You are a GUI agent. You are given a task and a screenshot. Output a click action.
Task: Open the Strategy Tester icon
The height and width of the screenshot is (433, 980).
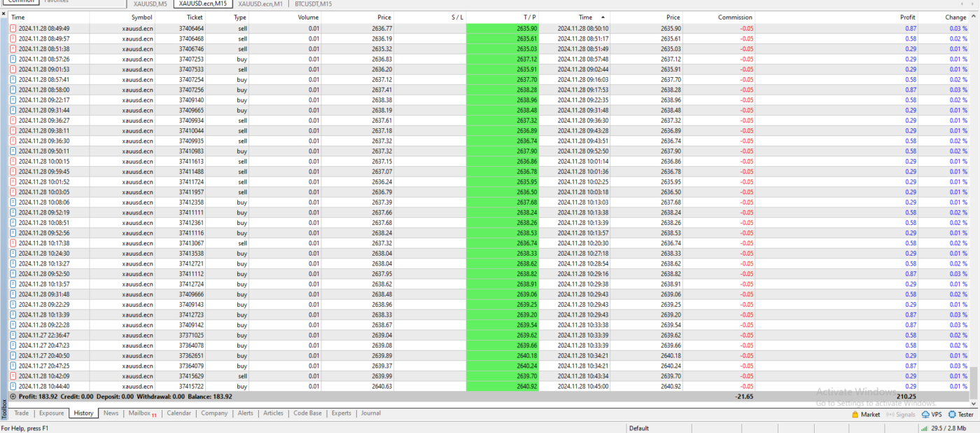951,414
